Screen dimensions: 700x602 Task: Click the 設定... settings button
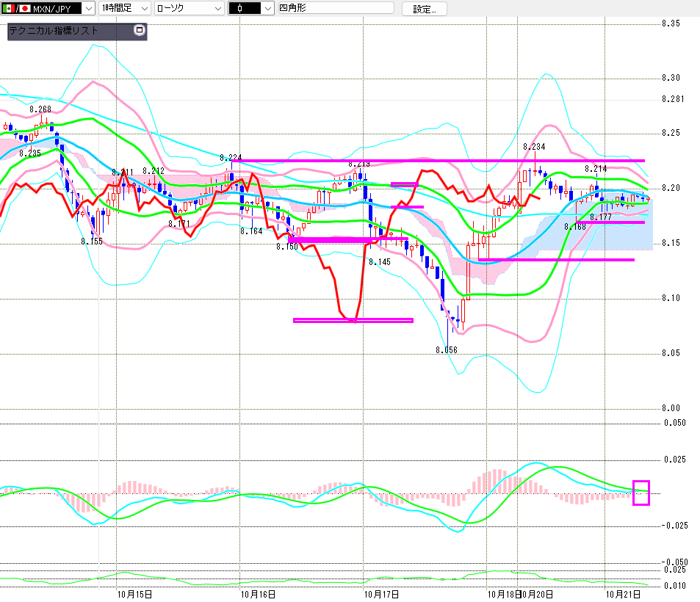429,9
